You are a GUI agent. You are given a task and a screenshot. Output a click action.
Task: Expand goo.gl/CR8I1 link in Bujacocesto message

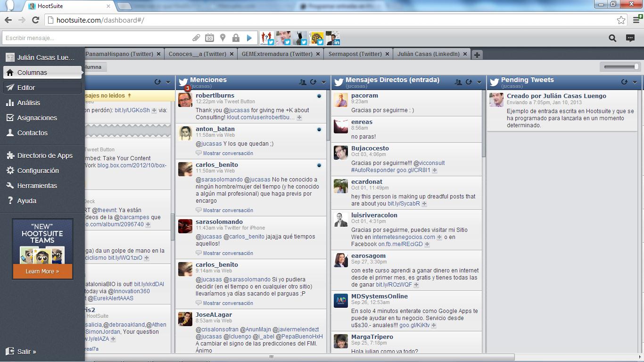(x=434, y=171)
